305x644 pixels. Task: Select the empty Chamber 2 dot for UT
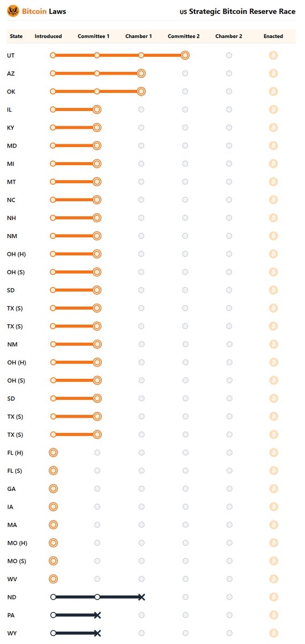pyautogui.click(x=229, y=55)
